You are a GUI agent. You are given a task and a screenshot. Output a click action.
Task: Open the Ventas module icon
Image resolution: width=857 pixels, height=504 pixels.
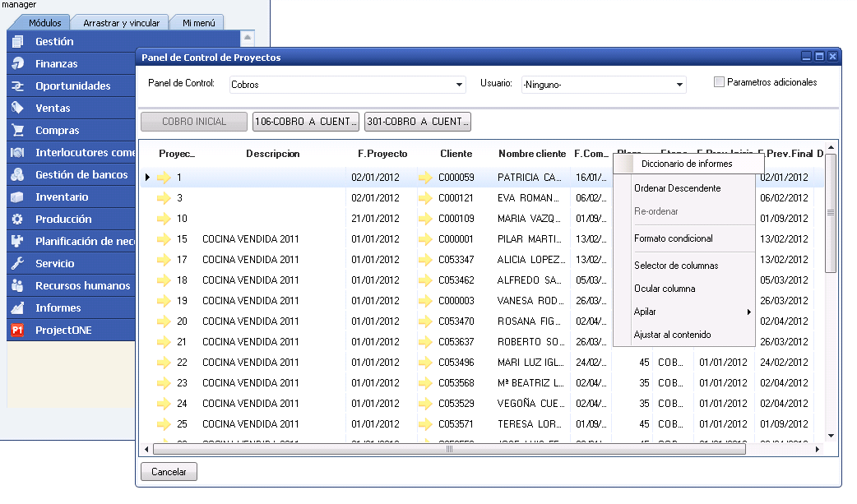pyautogui.click(x=17, y=108)
